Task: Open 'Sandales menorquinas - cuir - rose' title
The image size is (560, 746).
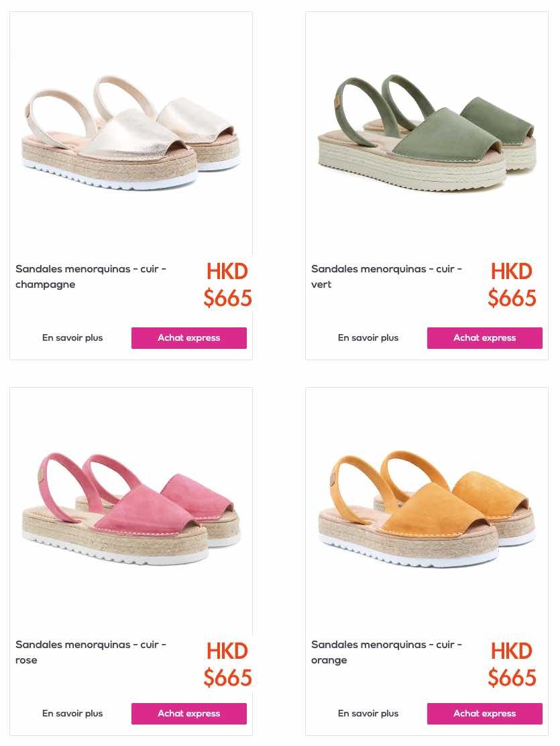Action: [91, 652]
